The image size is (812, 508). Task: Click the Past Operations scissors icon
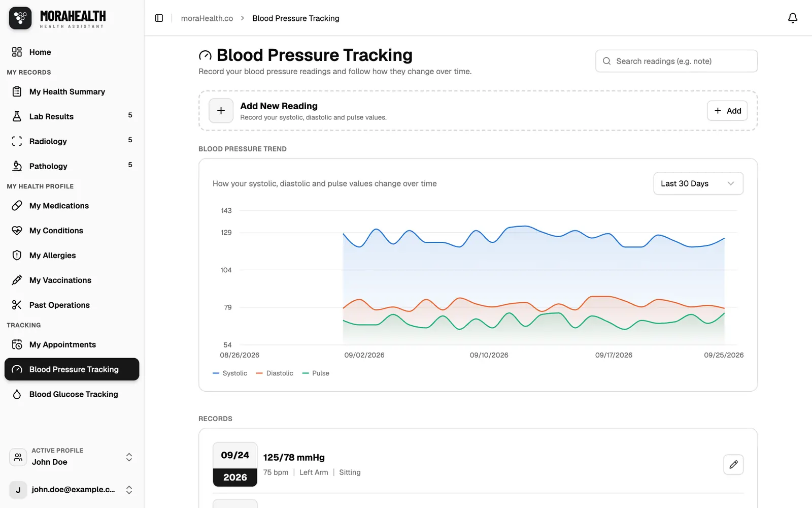click(17, 305)
